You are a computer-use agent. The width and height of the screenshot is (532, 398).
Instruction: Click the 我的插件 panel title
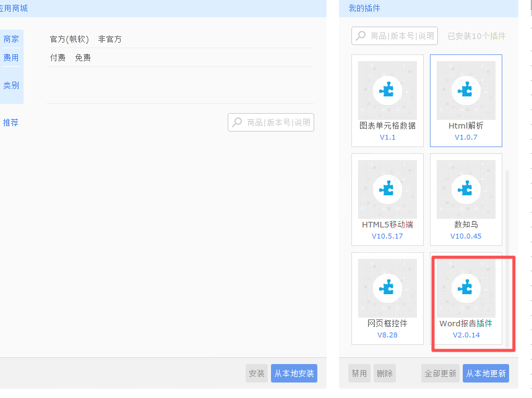point(364,8)
